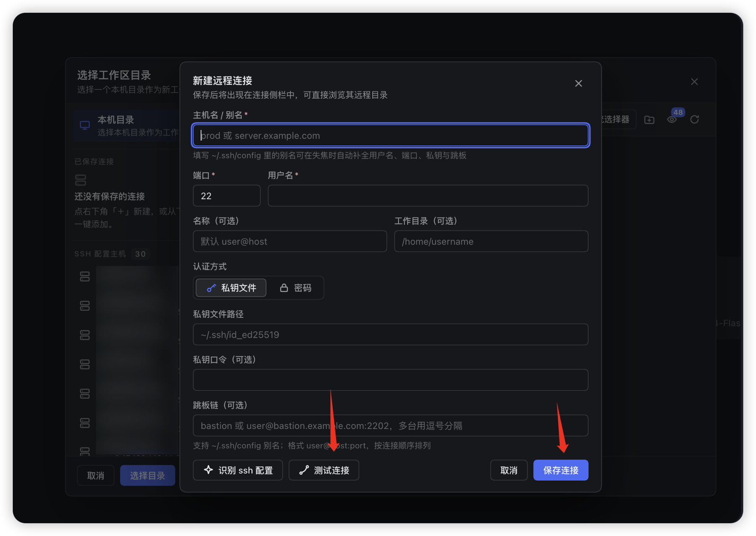Click the working directory field /home/username
The image size is (756, 536).
pos(491,241)
